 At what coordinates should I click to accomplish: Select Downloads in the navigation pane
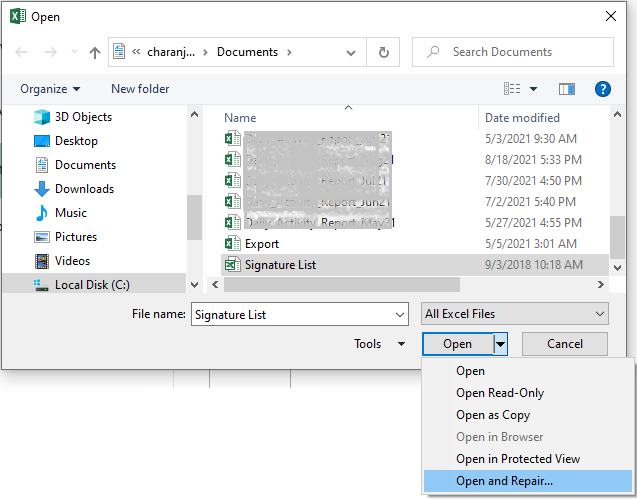pyautogui.click(x=84, y=189)
